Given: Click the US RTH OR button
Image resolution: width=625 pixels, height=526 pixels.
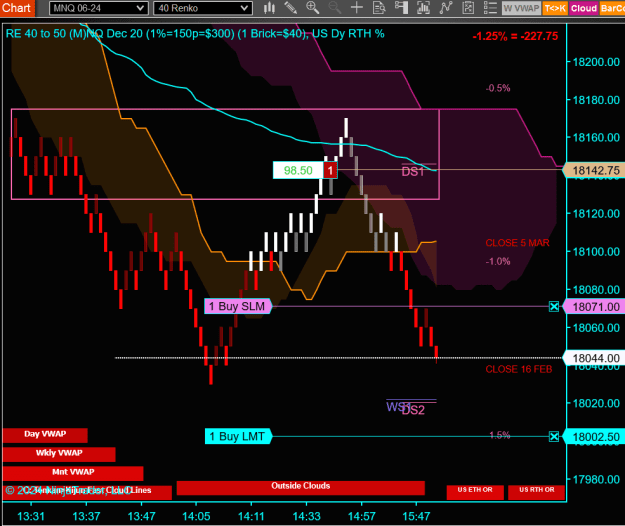Looking at the screenshot, I should pos(537,492).
